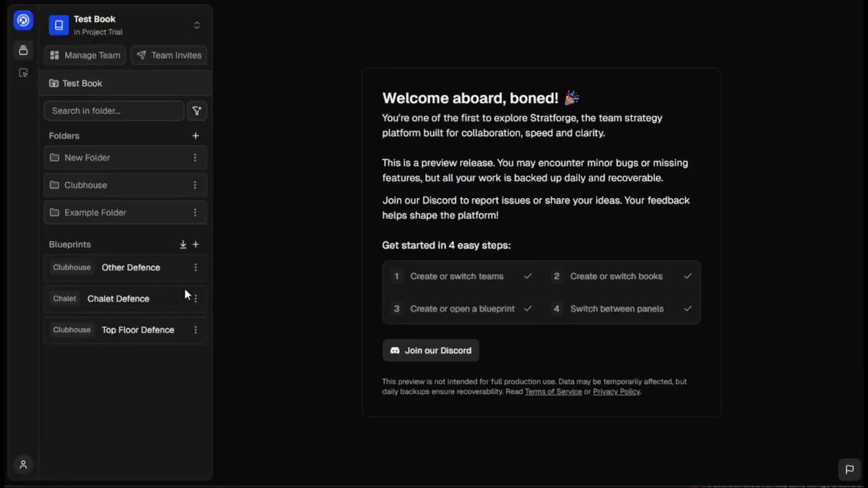
Task: Open options menu for New Folder
Action: (195, 158)
